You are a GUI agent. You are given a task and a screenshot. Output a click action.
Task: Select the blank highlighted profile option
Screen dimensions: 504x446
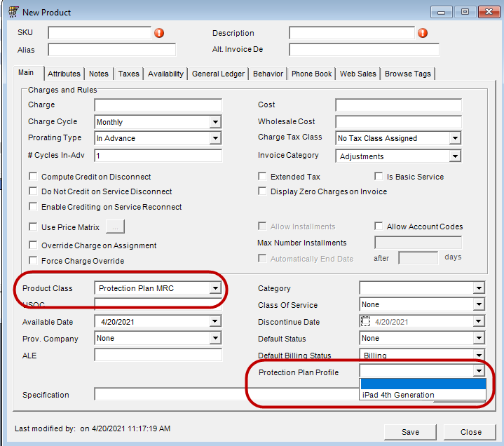(x=423, y=384)
